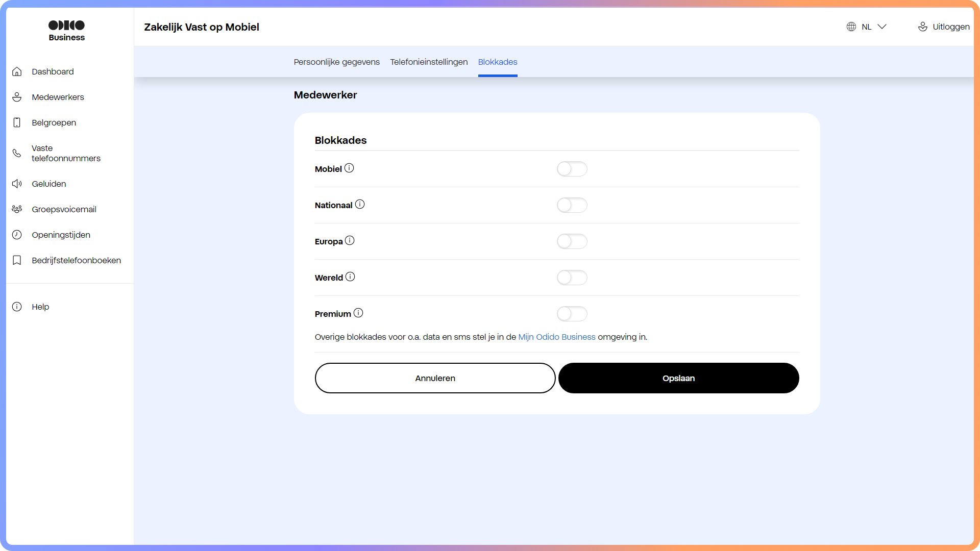Image resolution: width=980 pixels, height=551 pixels.
Task: Toggle the Nationaal blokkade switch
Action: point(572,205)
